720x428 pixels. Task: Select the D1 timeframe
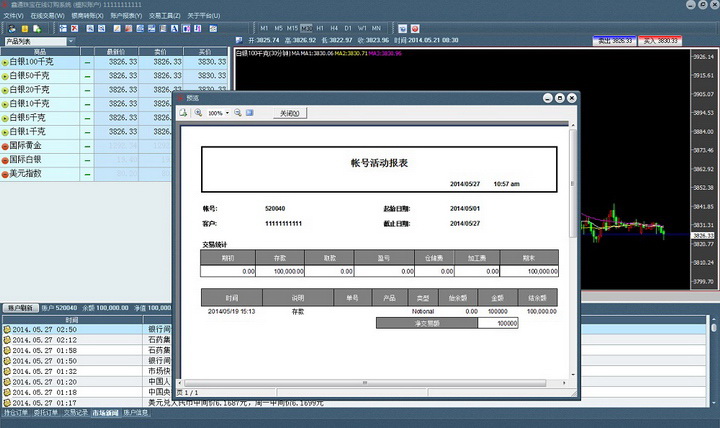coord(348,28)
